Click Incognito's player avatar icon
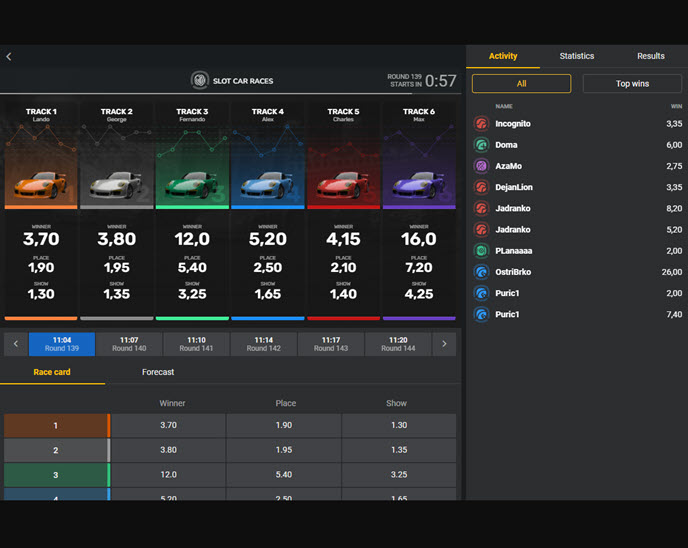Viewport: 688px width, 548px height. tap(481, 124)
